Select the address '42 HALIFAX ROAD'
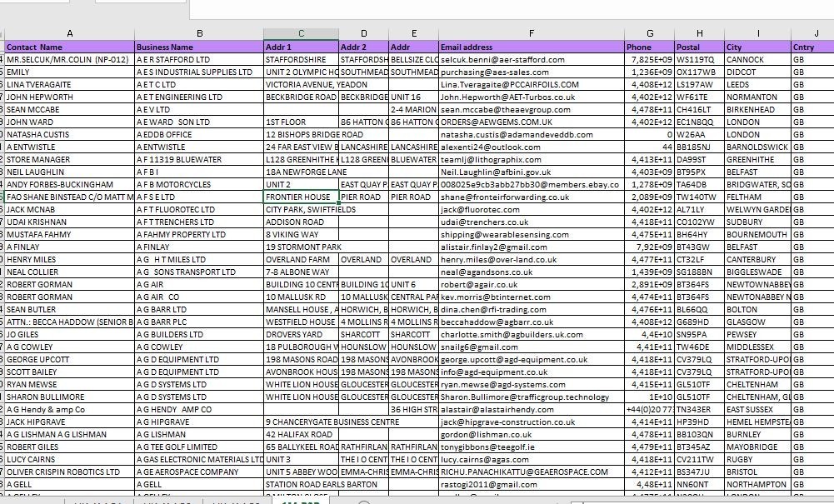The image size is (834, 504). coord(301,434)
